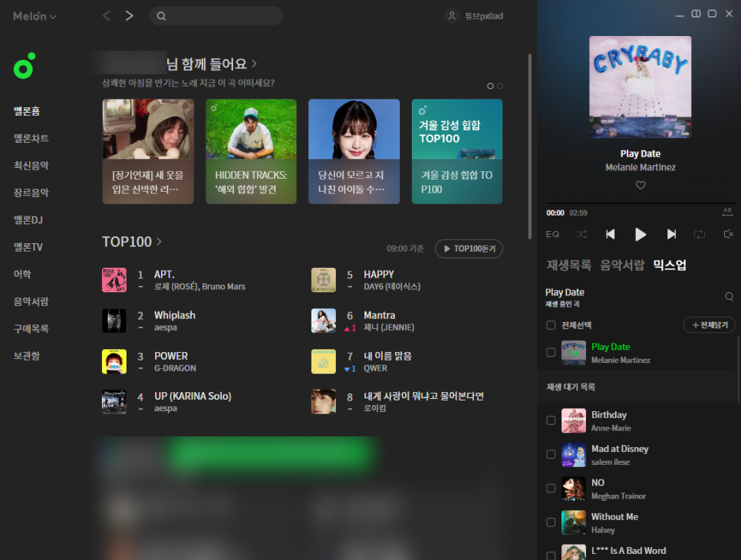Image resolution: width=741 pixels, height=560 pixels.
Task: Go forward with the right arrow
Action: point(129,16)
